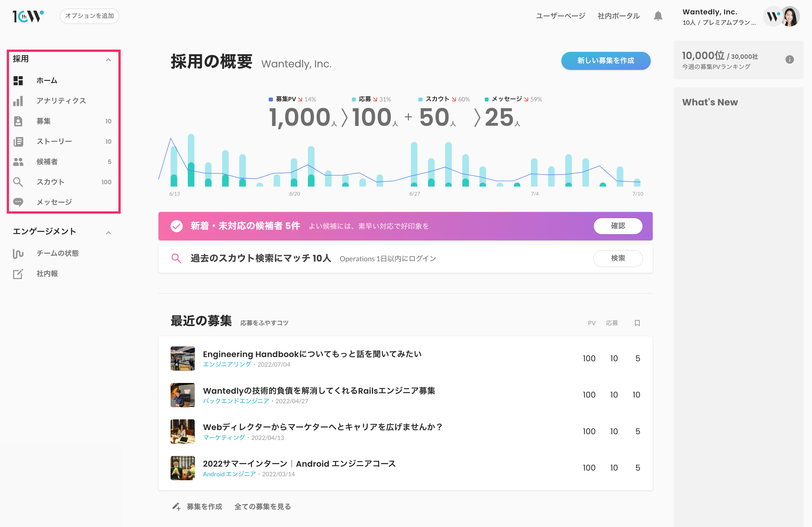The width and height of the screenshot is (812, 527).
Task: Open the Webディレクター posting title
Action: click(323, 427)
